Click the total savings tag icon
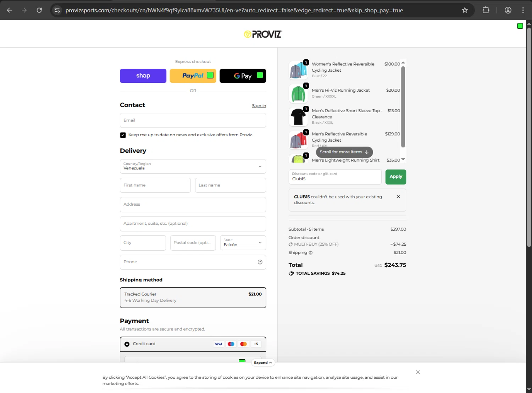The image size is (532, 393). (291, 273)
